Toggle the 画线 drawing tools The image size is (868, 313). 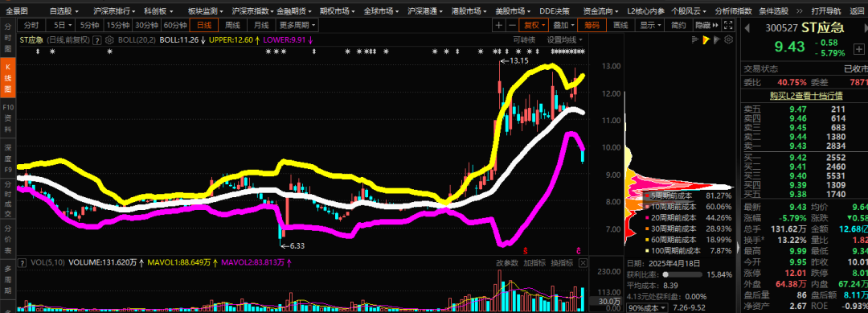click(620, 25)
